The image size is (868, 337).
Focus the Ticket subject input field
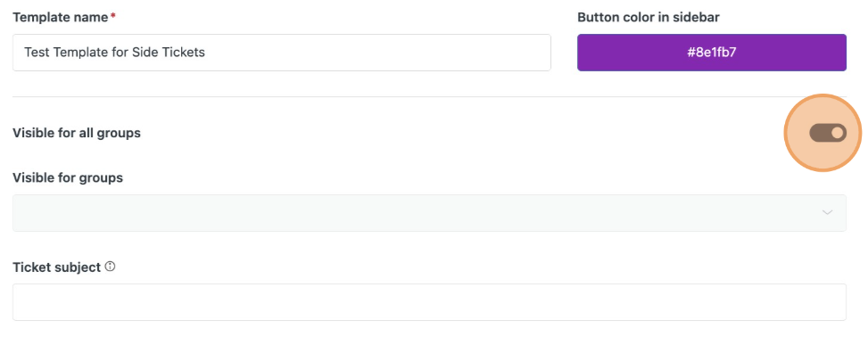click(x=429, y=302)
